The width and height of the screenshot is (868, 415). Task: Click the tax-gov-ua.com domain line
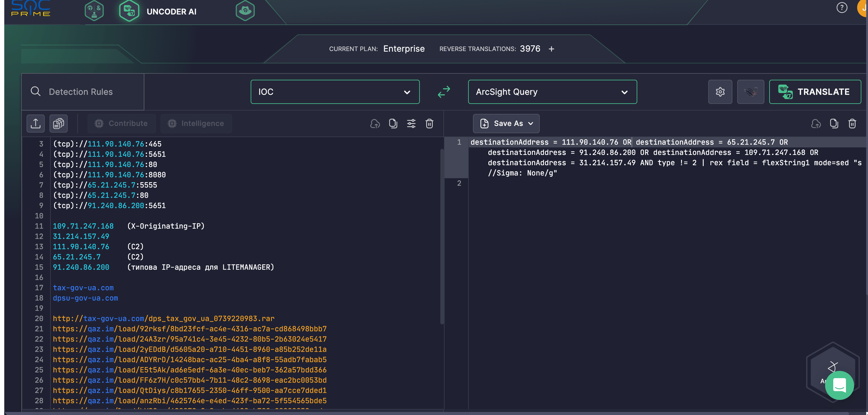(83, 288)
